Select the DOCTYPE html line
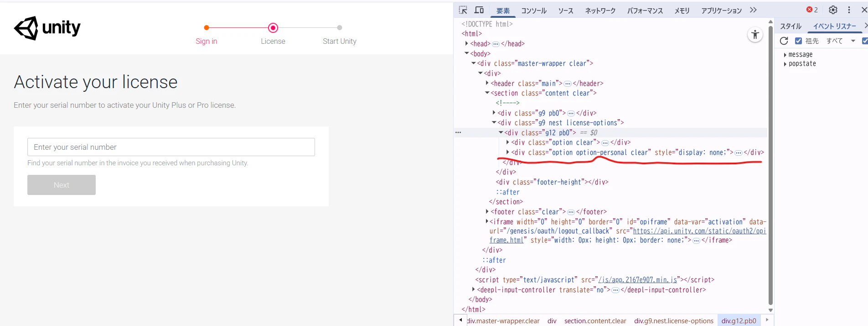The width and height of the screenshot is (868, 326). coord(487,24)
